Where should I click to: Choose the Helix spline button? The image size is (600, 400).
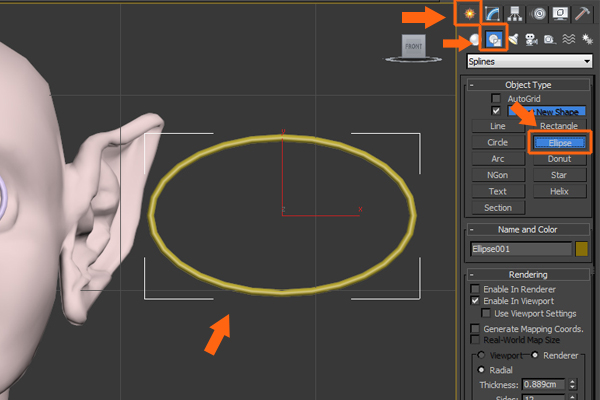tap(559, 191)
